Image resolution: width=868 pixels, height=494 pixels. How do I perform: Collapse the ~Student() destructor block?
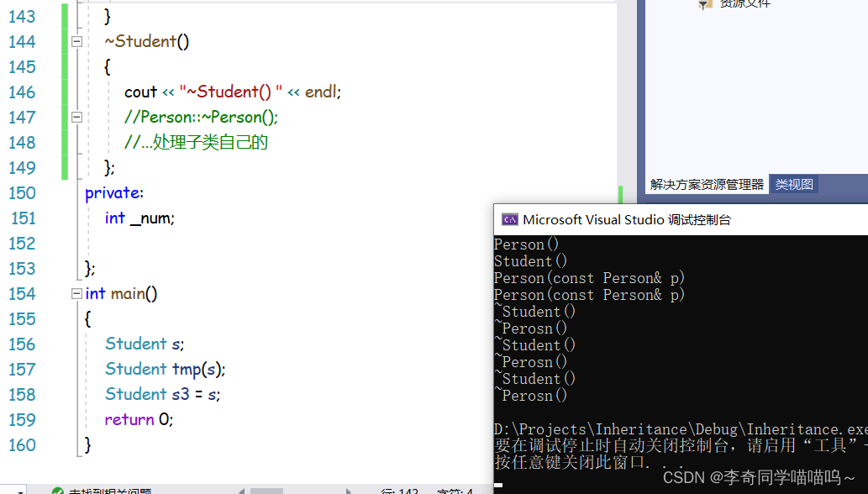77,41
